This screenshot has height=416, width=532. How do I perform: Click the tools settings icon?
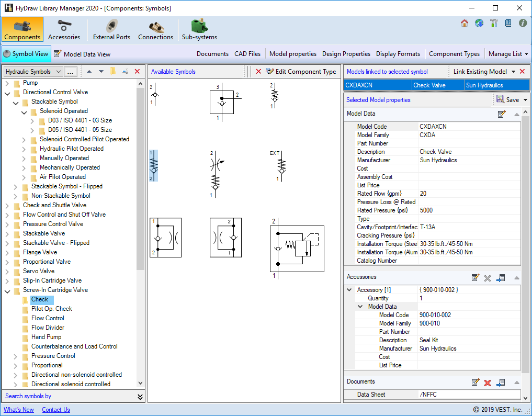[x=494, y=23]
